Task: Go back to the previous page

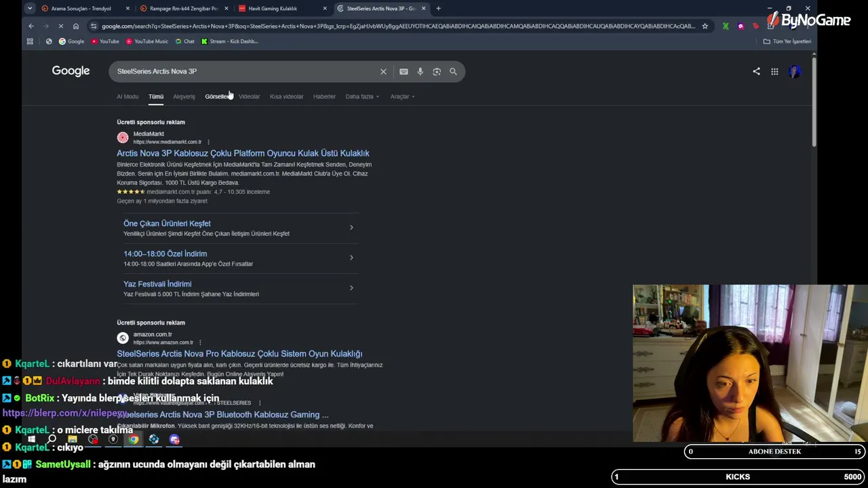Action: click(x=31, y=26)
